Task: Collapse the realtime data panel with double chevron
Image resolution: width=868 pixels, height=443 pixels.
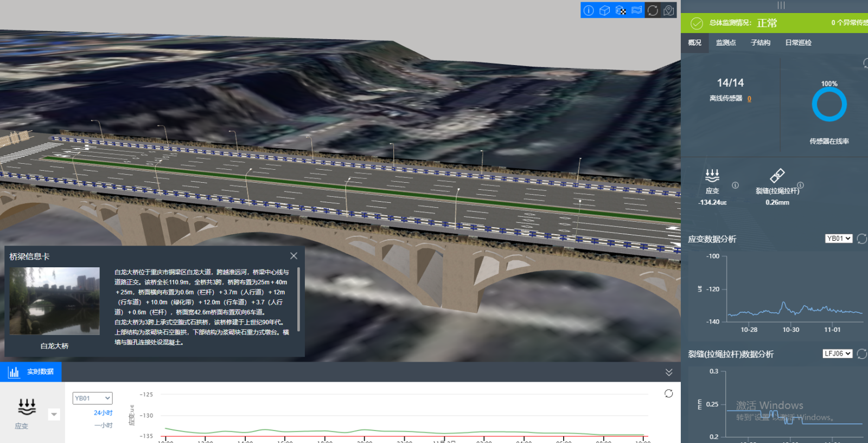Action: (x=669, y=372)
